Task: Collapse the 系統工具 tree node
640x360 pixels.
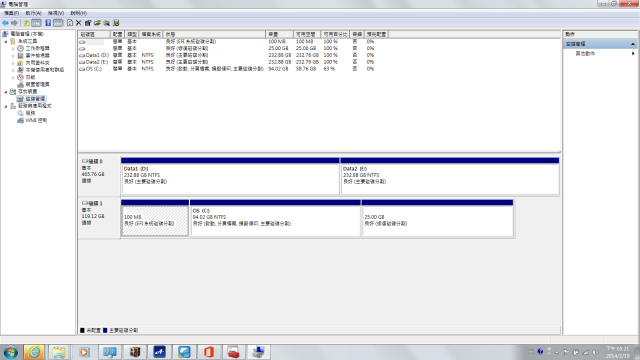Action: [6, 41]
